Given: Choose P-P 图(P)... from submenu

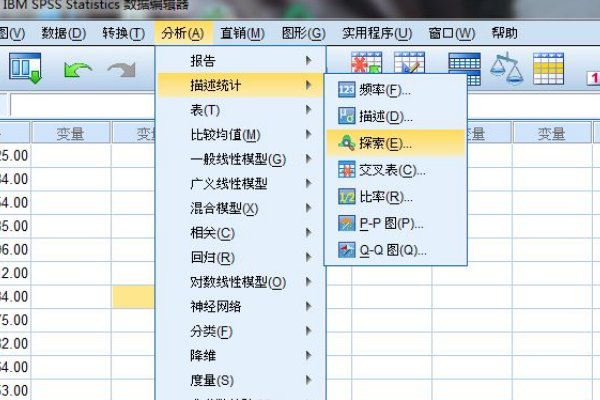Looking at the screenshot, I should [x=396, y=223].
